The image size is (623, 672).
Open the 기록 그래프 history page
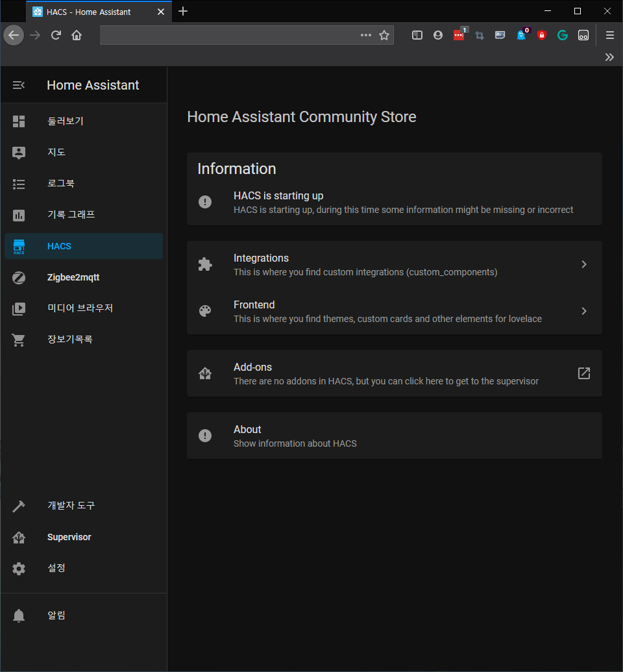pos(84,215)
